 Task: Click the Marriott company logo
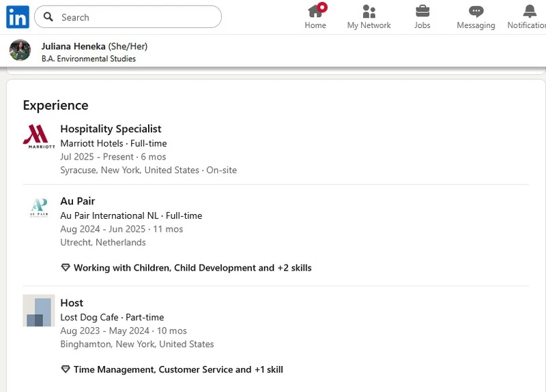(39, 136)
